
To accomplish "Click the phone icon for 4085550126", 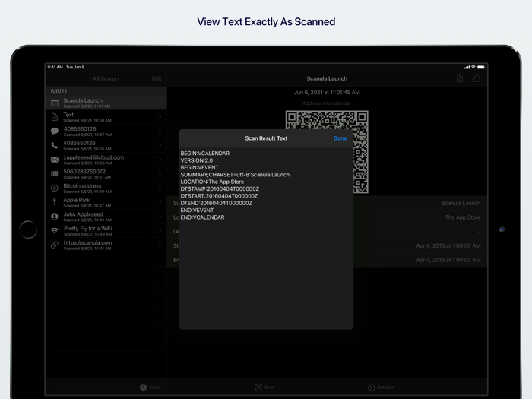I will point(54,146).
